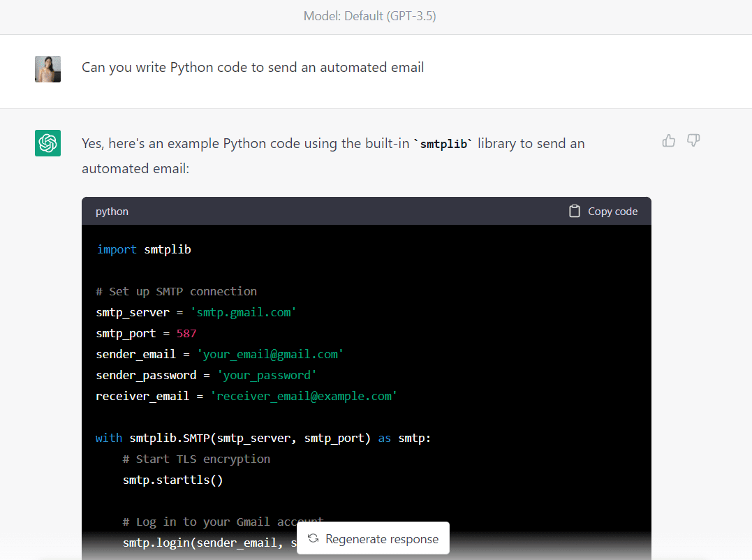This screenshot has width=752, height=560.
Task: Click the 'smtp.gmail.com' string value
Action: point(243,313)
